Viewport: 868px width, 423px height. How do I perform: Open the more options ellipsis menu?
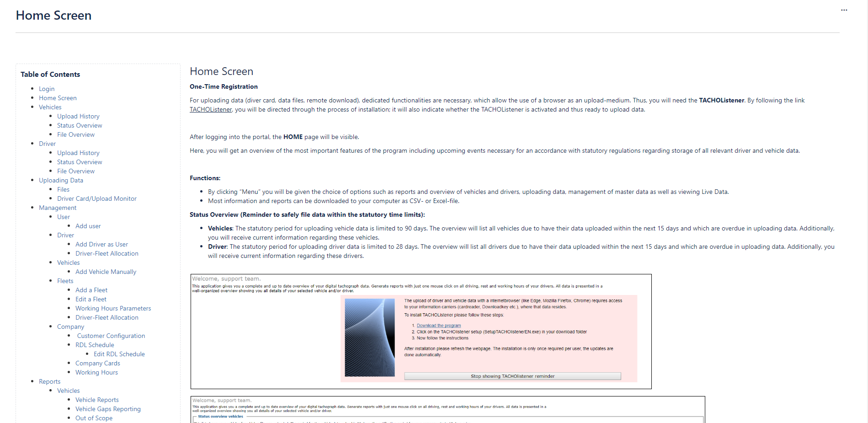tap(844, 10)
